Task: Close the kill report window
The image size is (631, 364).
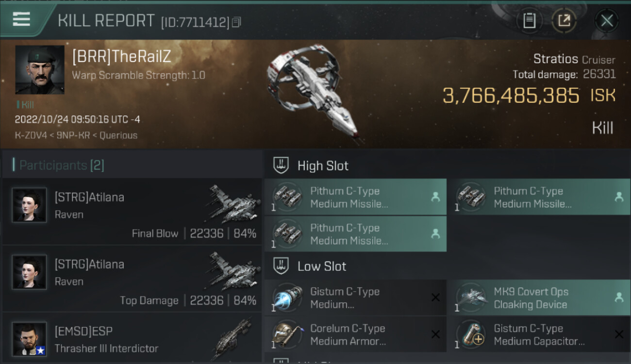Action: 607,20
